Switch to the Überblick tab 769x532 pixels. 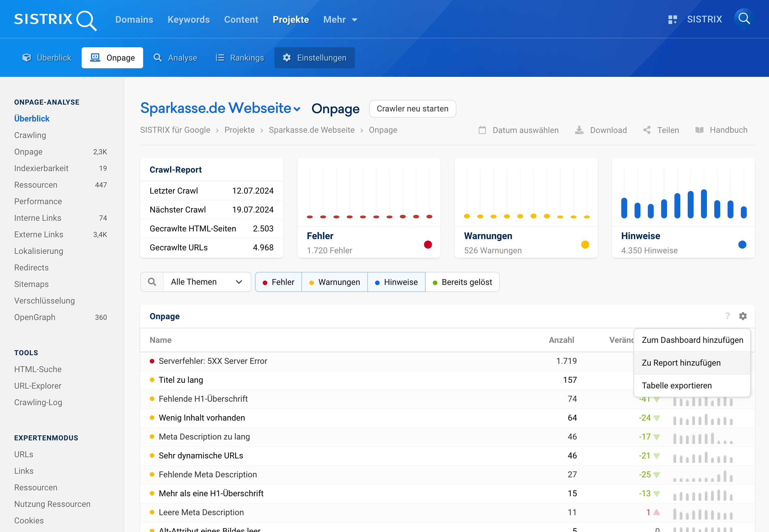coord(47,58)
